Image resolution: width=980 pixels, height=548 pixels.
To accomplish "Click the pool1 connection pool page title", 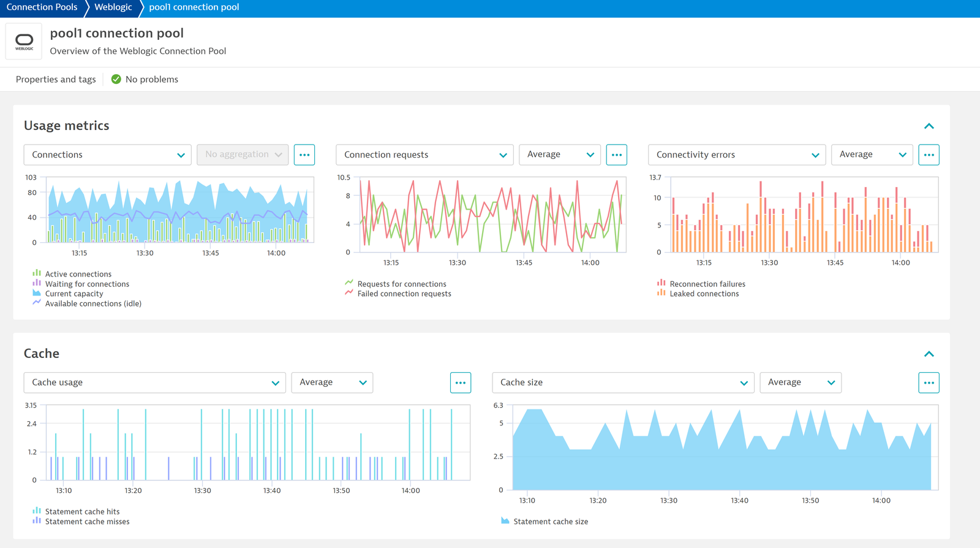I will click(x=116, y=33).
